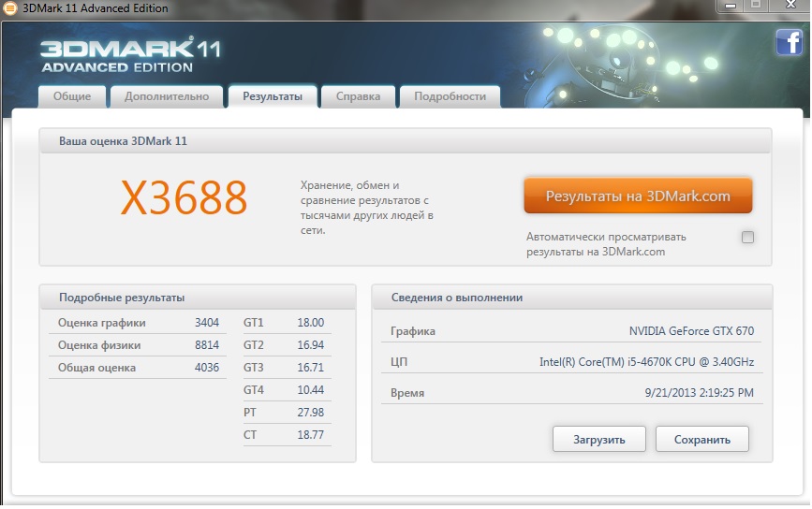Open the Facebook share icon
This screenshot has width=812, height=509.
point(790,42)
